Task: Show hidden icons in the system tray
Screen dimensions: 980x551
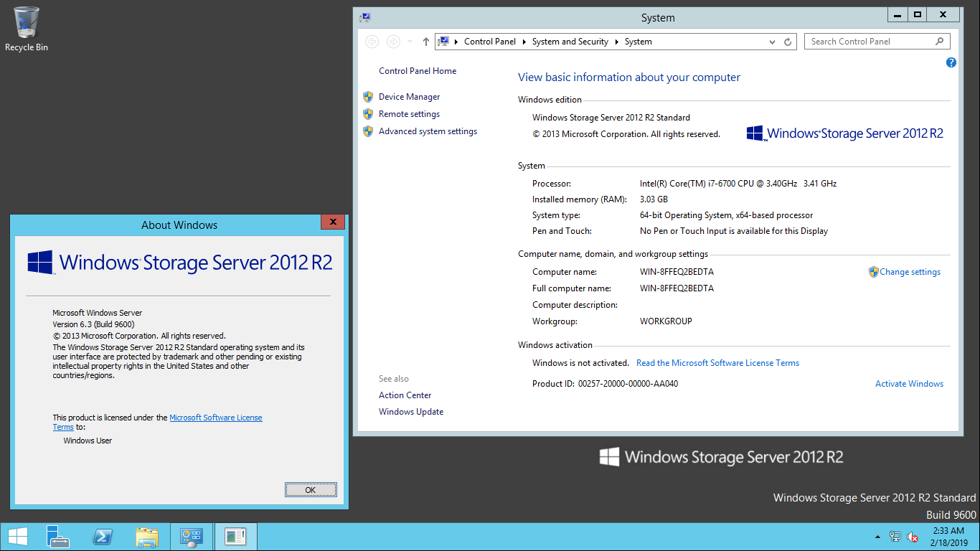Action: tap(877, 537)
